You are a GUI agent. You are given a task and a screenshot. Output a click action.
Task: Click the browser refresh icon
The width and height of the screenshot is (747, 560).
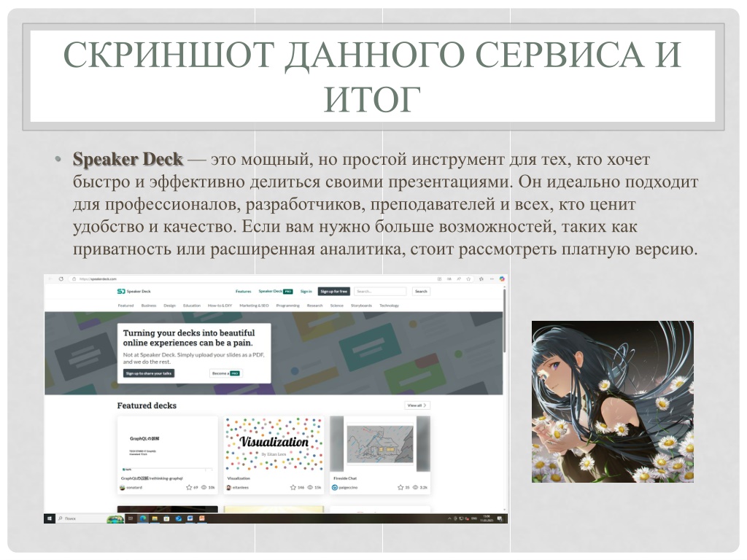tap(61, 279)
